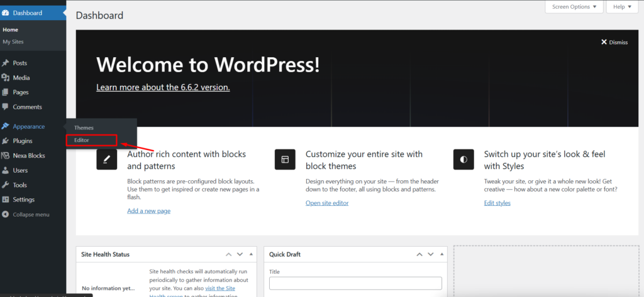Click the Comments bubble icon

pyautogui.click(x=6, y=107)
